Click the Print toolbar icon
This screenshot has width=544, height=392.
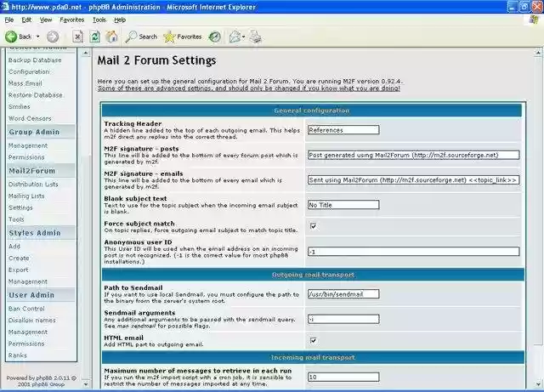pyautogui.click(x=256, y=37)
